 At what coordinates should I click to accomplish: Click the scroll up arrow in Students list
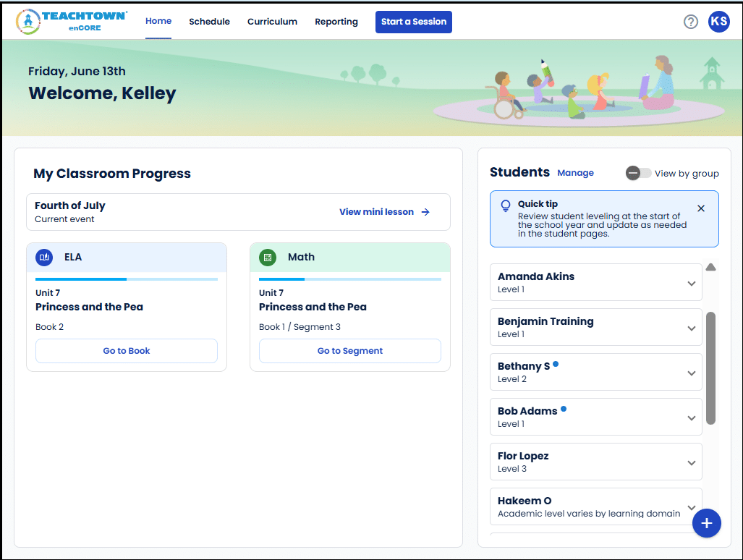(710, 268)
